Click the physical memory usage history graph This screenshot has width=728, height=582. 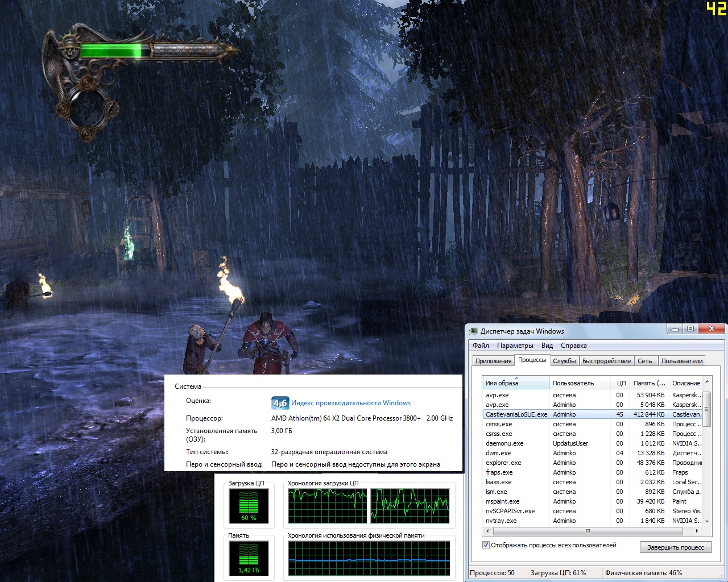pyautogui.click(x=369, y=558)
